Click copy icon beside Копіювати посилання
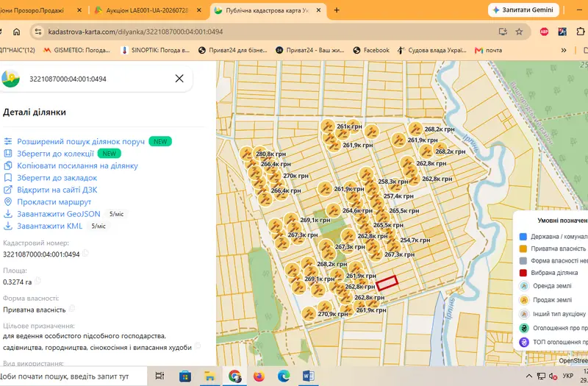 coord(8,165)
